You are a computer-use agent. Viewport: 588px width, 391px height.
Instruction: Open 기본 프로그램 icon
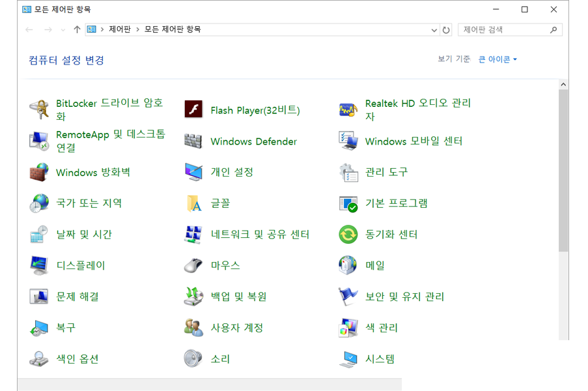(348, 204)
